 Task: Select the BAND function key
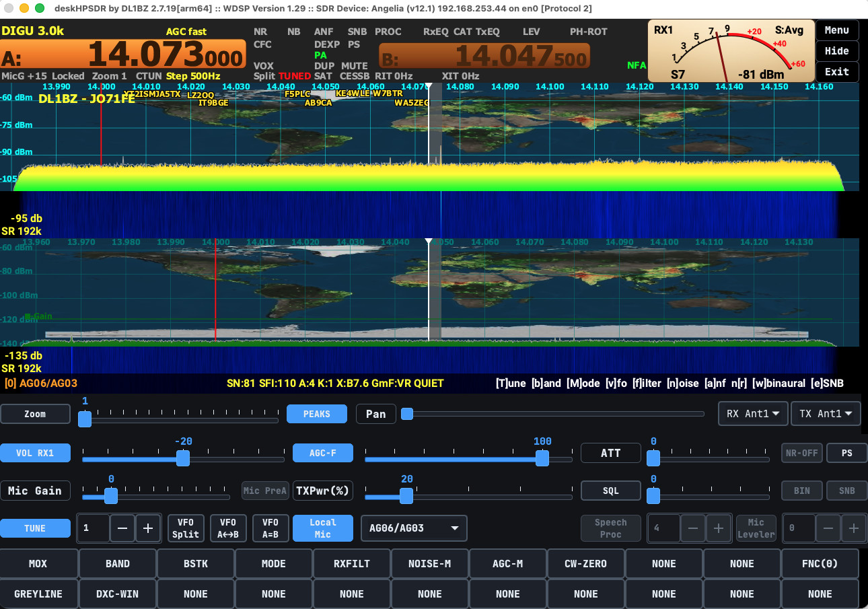tap(118, 564)
